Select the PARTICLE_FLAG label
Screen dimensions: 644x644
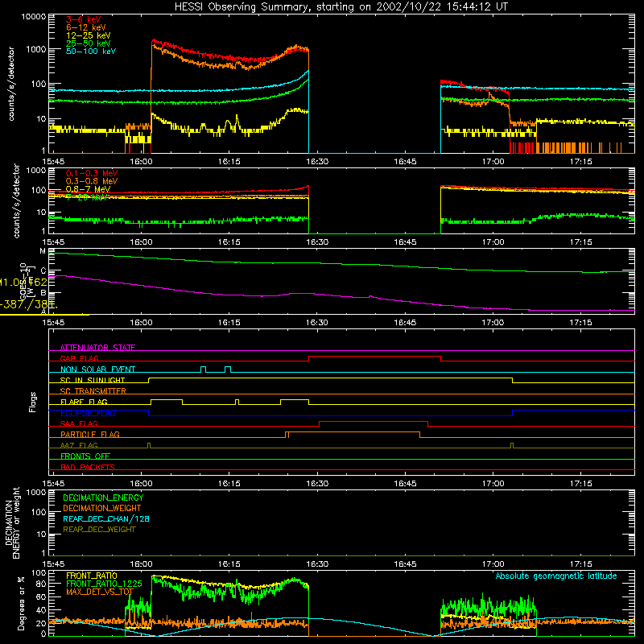coord(90,435)
